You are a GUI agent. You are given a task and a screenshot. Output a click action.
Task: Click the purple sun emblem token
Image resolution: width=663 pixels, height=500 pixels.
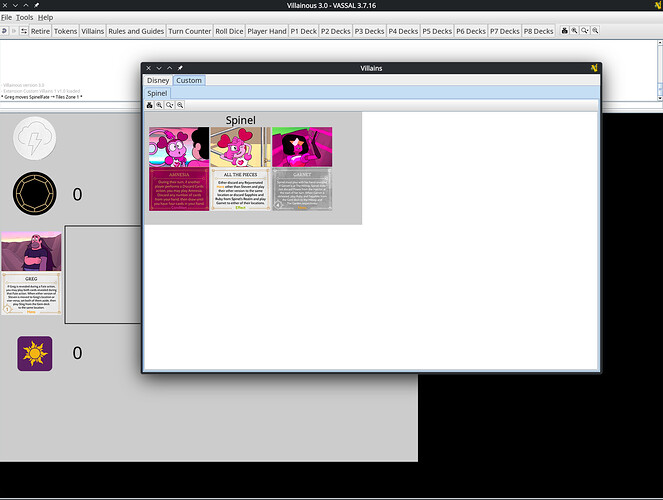[x=35, y=353]
